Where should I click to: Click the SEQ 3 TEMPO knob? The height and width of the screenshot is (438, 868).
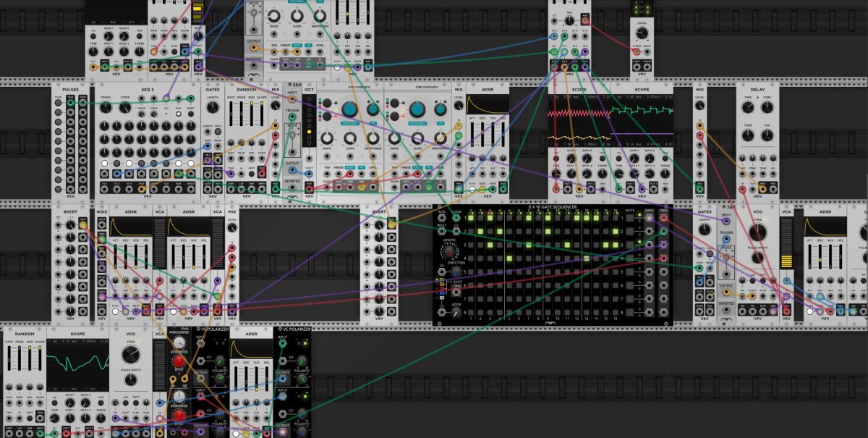point(106,107)
